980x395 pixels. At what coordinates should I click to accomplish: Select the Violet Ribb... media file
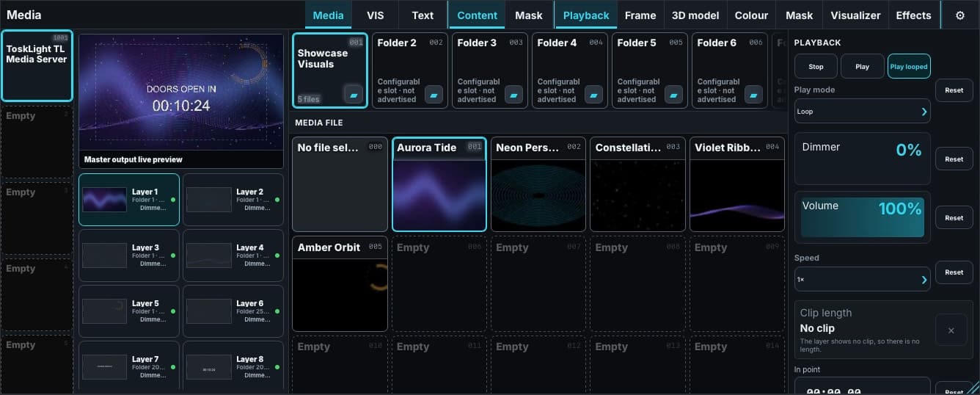click(737, 184)
